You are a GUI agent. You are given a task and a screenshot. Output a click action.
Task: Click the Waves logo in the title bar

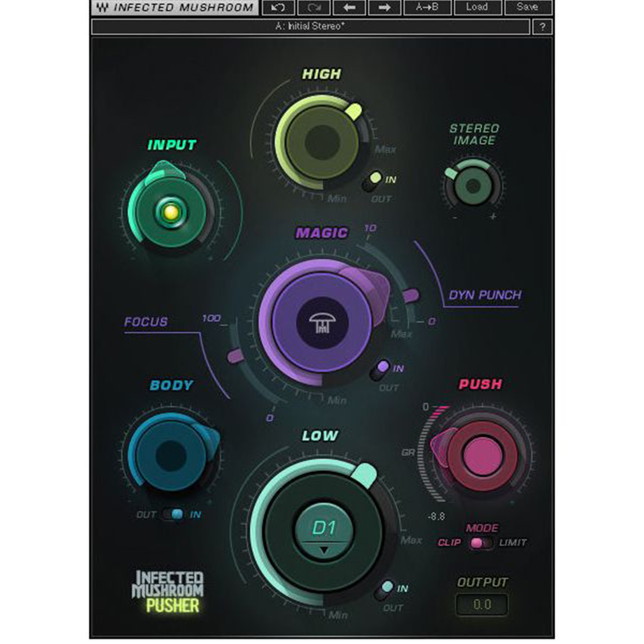(x=103, y=8)
